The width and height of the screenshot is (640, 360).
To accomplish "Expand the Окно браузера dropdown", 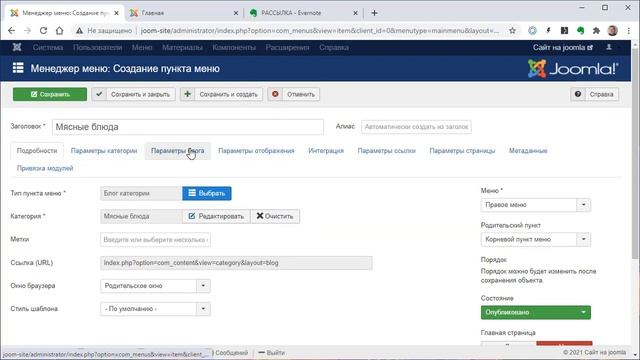I will click(155, 286).
